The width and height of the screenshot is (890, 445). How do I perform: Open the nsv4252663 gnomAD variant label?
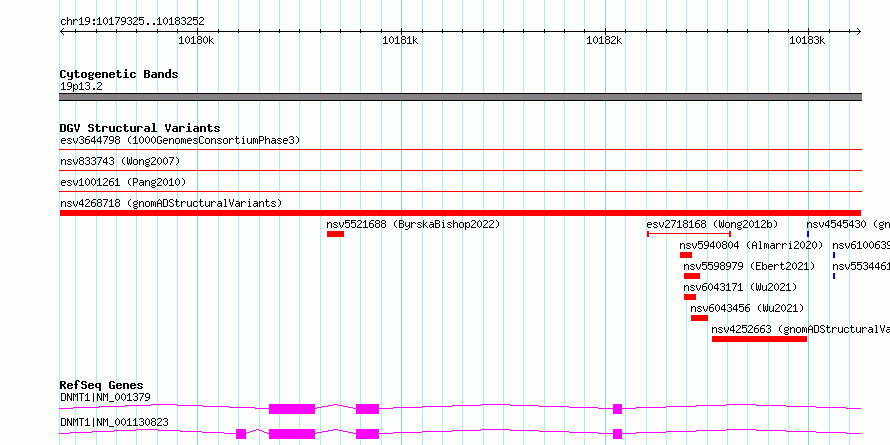(x=801, y=329)
